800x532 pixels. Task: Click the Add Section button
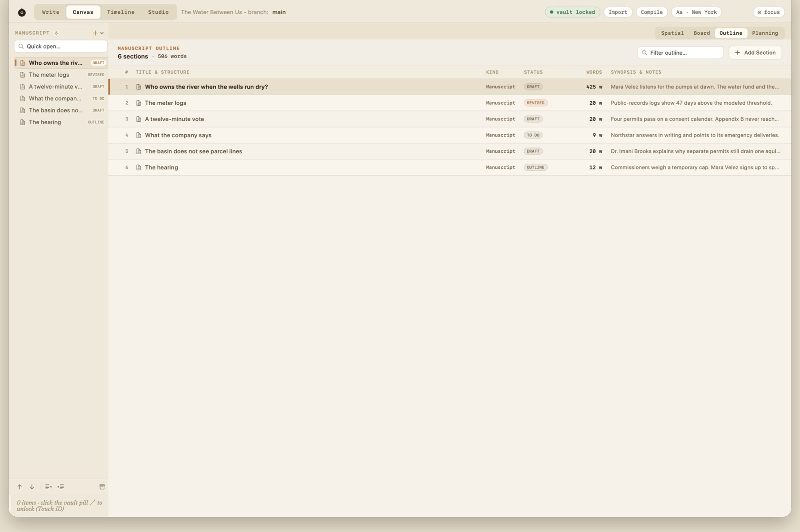tap(755, 52)
